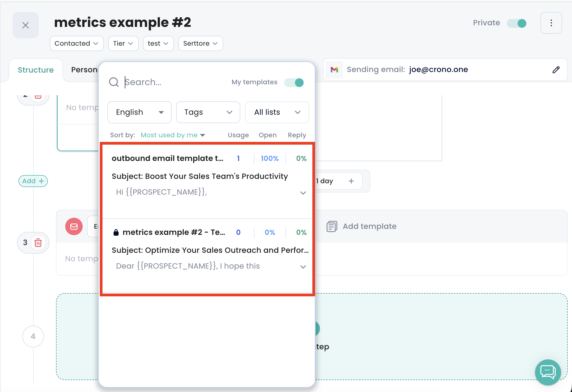This screenshot has height=392, width=572.
Task: Click the search magnifier icon
Action: [114, 82]
